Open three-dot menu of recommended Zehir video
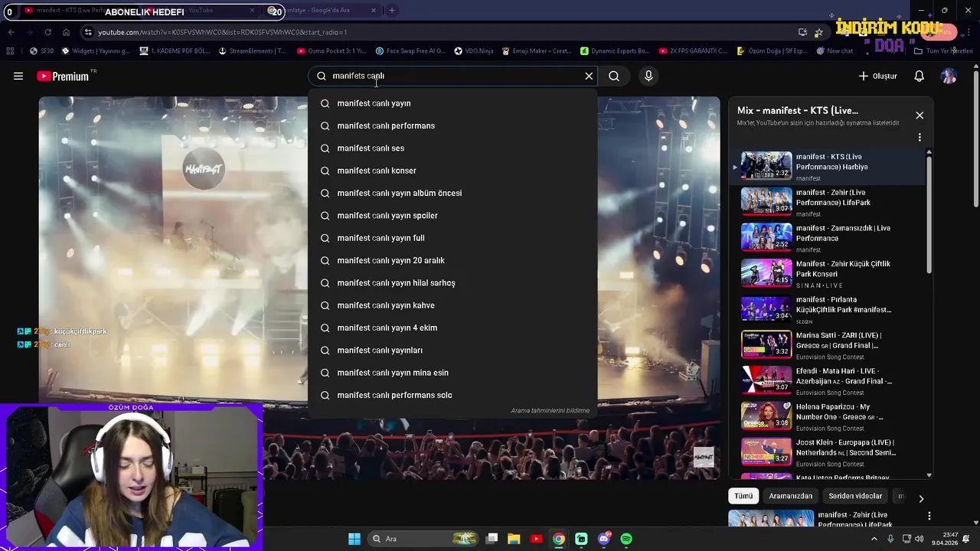 tap(929, 516)
